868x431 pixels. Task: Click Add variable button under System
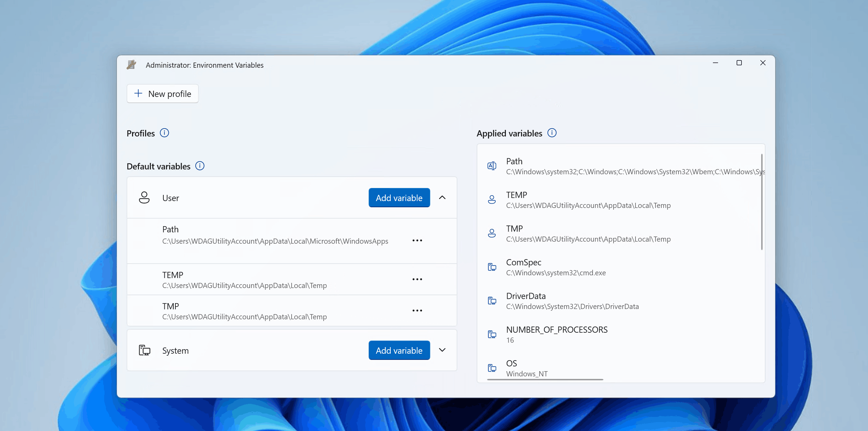(x=399, y=350)
